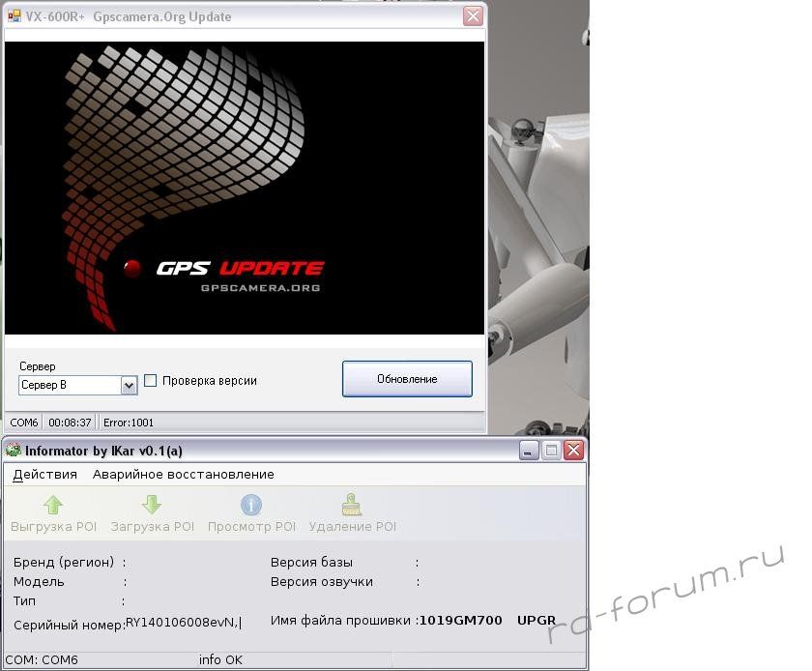
Task: Click the Серийный номер input field
Action: [x=184, y=623]
